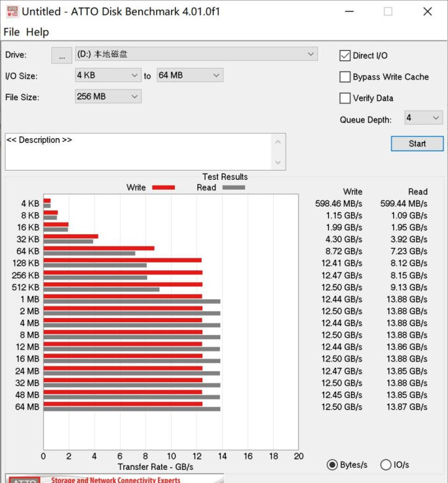This screenshot has width=448, height=483.
Task: Select the Bytes/s radio button
Action: pyautogui.click(x=332, y=464)
